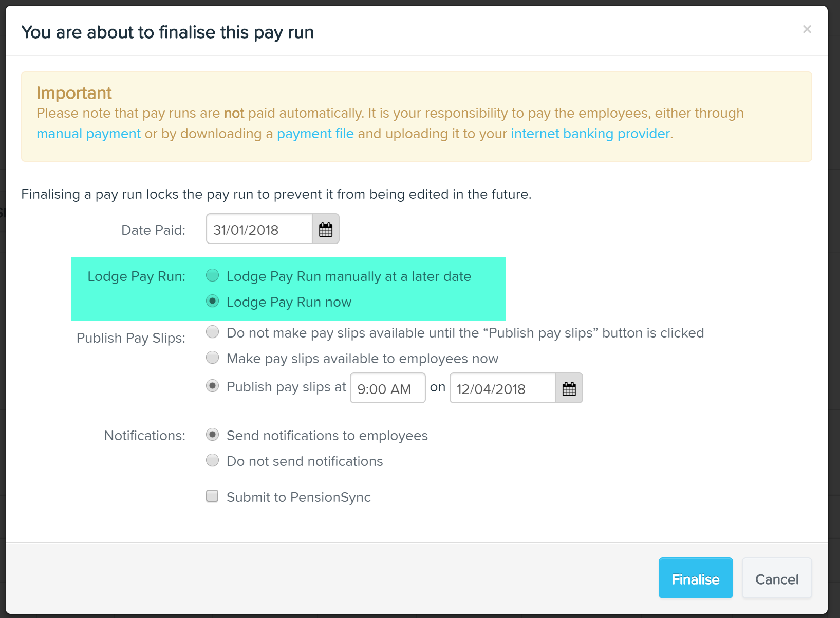Choose 'Publish pay slips at' scheduled option

click(212, 386)
